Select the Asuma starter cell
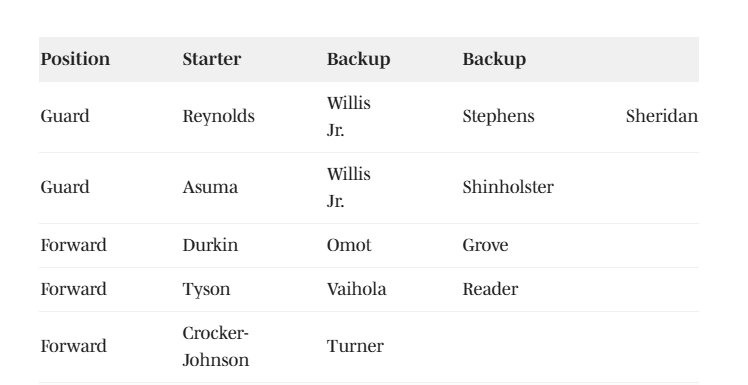The width and height of the screenshot is (748, 385). [210, 187]
